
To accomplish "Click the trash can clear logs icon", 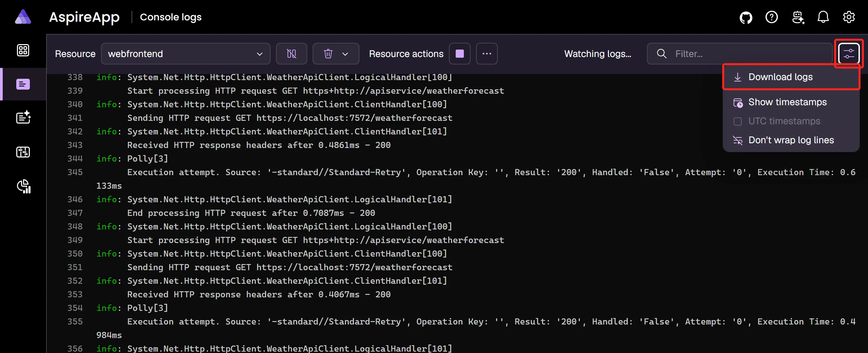I will pos(328,54).
